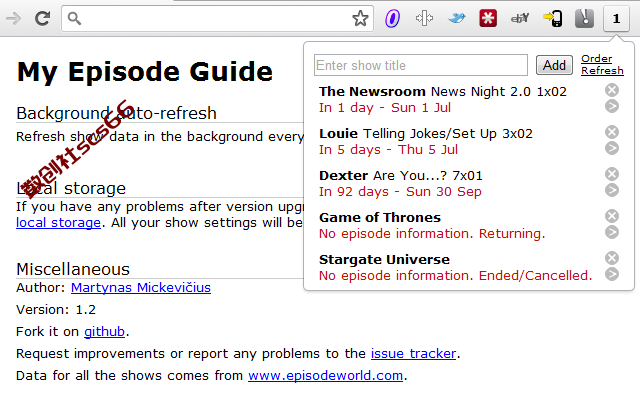640x400 pixels.
Task: Click the send-to-phone extension icon
Action: click(x=552, y=18)
